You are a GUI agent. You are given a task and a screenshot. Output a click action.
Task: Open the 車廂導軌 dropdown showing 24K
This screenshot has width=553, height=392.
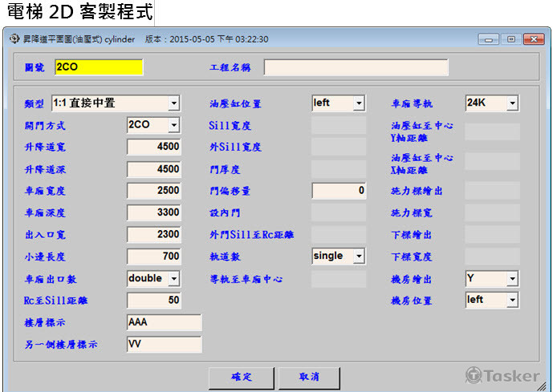pos(492,103)
